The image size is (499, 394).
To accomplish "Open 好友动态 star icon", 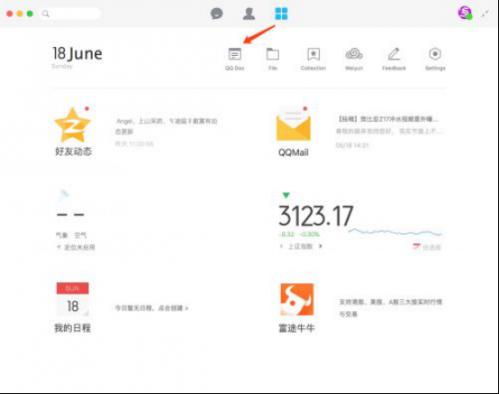I will 72,125.
